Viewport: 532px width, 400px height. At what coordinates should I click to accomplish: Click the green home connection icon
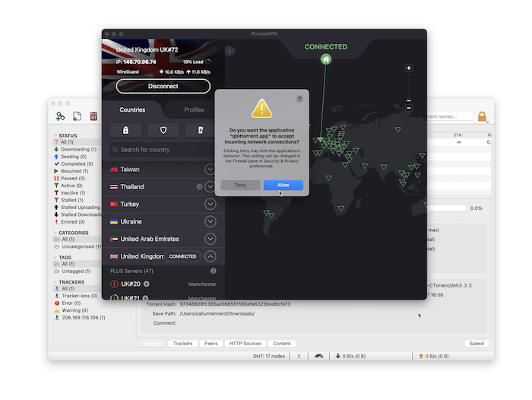[326, 59]
